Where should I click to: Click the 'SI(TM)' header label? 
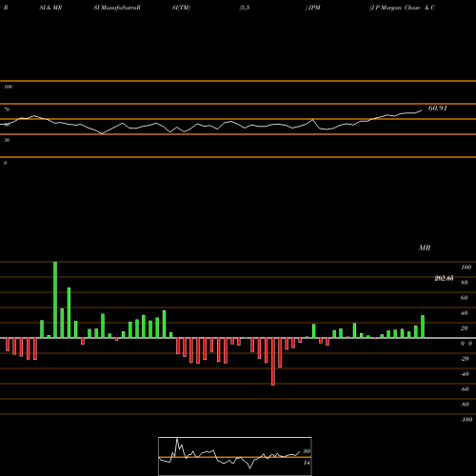coord(181,8)
